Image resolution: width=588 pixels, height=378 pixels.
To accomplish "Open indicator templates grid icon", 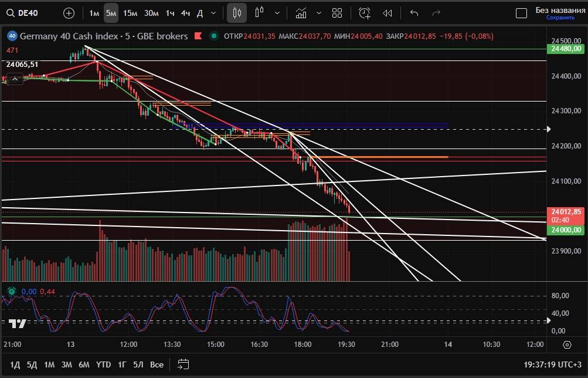I will coord(337,13).
